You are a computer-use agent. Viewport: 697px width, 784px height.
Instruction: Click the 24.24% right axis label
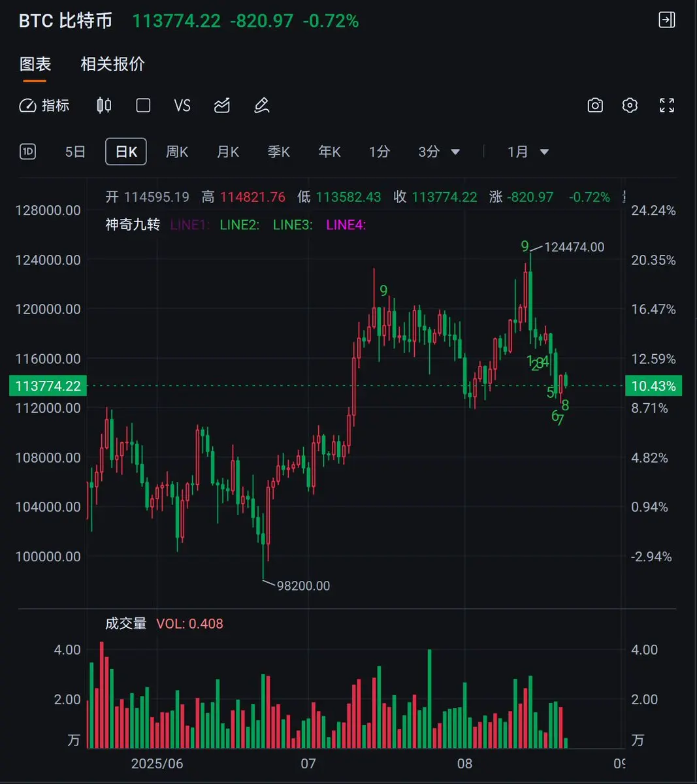[x=653, y=210]
